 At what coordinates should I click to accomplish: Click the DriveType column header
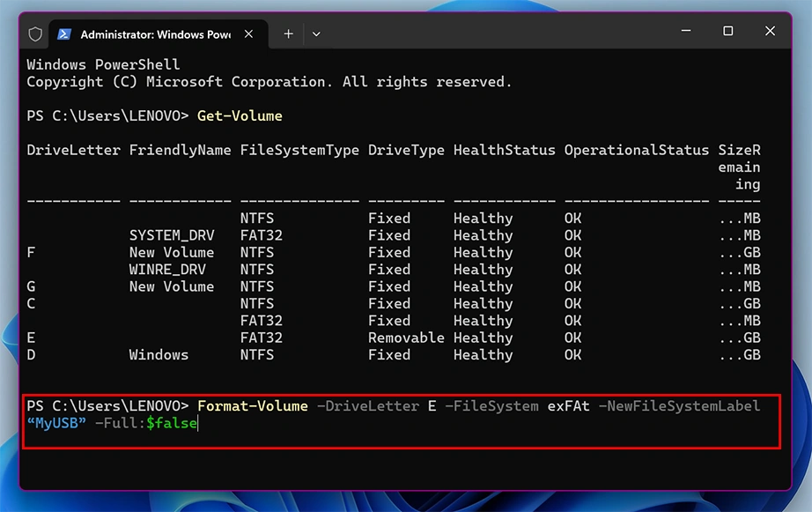pos(406,150)
